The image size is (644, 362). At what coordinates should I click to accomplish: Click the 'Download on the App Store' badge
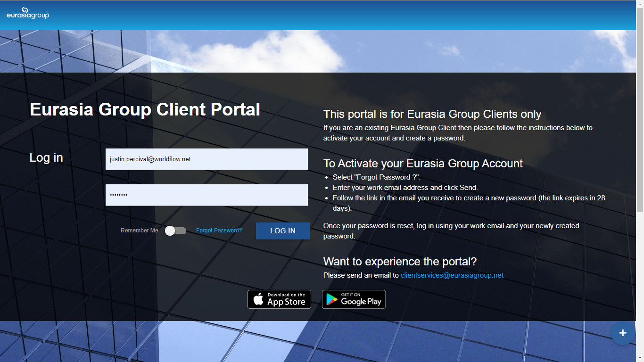tap(279, 299)
